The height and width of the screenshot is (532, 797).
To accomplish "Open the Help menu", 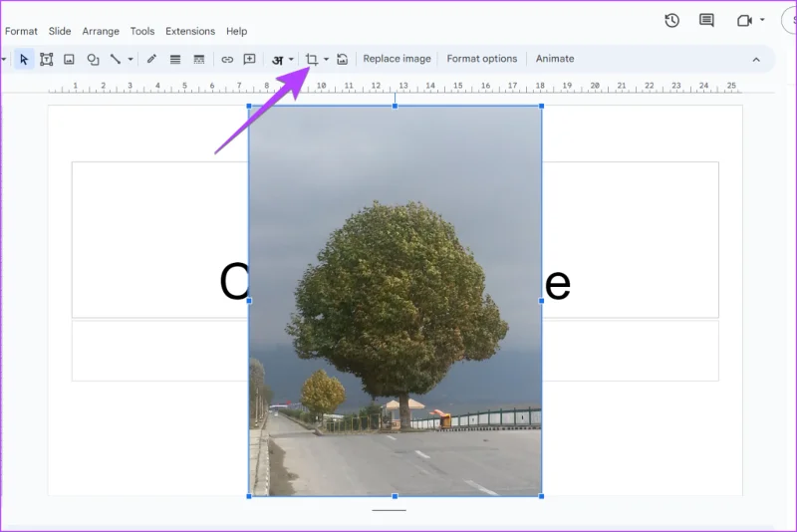I will coord(236,31).
